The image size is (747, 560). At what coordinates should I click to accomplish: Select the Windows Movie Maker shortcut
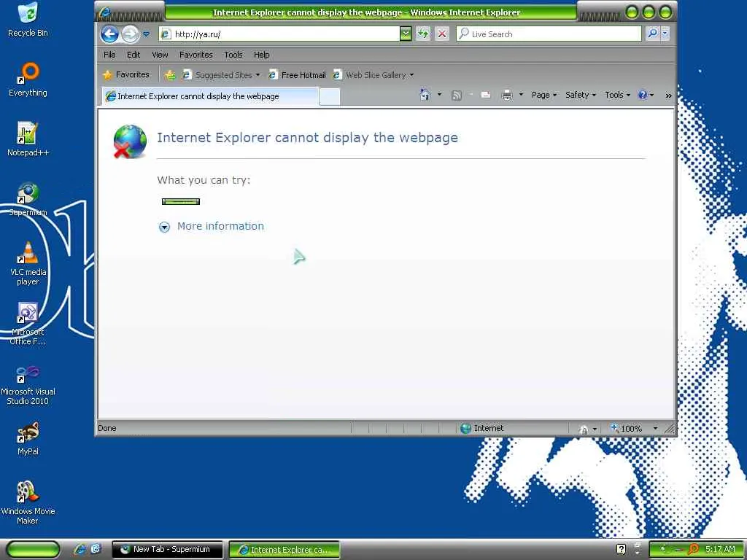click(x=28, y=503)
